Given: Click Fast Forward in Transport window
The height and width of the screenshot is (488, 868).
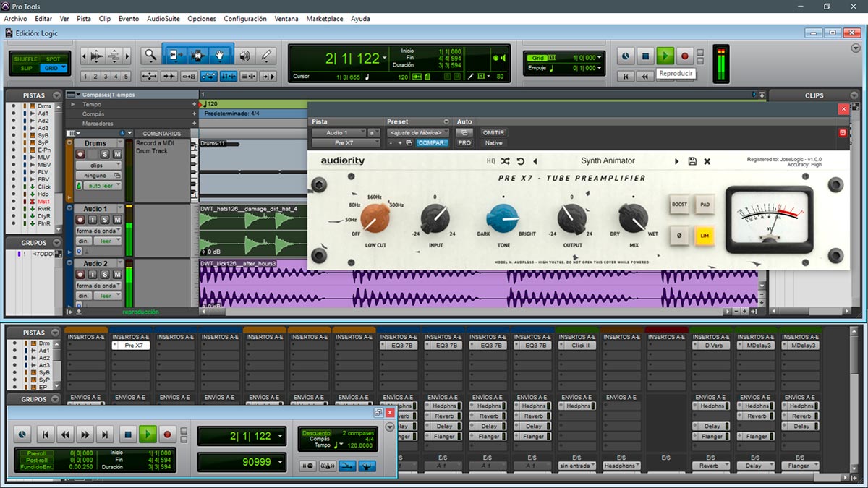Looking at the screenshot, I should [x=85, y=435].
